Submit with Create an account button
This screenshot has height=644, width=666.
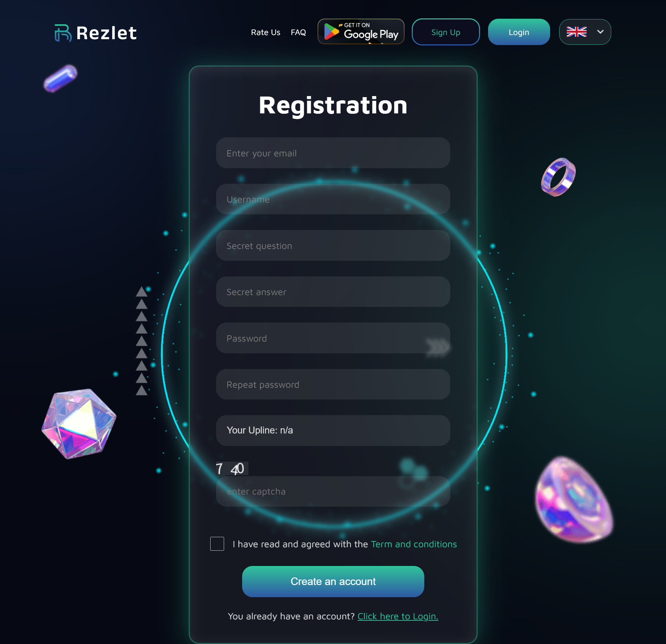[x=333, y=582]
